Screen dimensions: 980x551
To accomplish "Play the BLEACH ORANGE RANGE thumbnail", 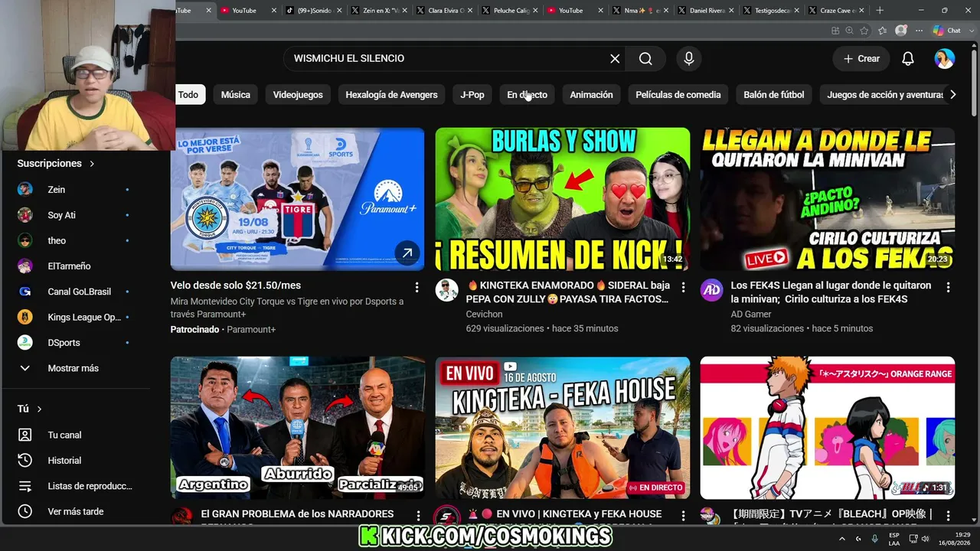I will [x=828, y=428].
